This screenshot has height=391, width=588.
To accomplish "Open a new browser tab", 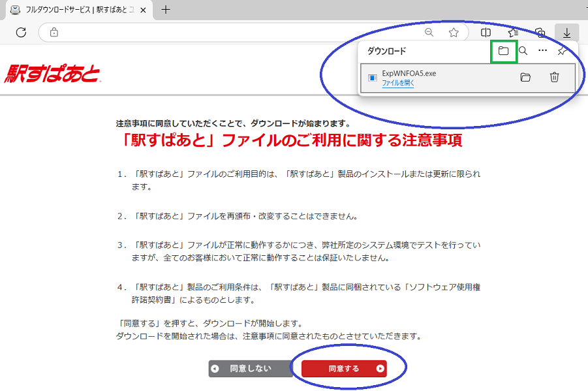I will [x=165, y=10].
